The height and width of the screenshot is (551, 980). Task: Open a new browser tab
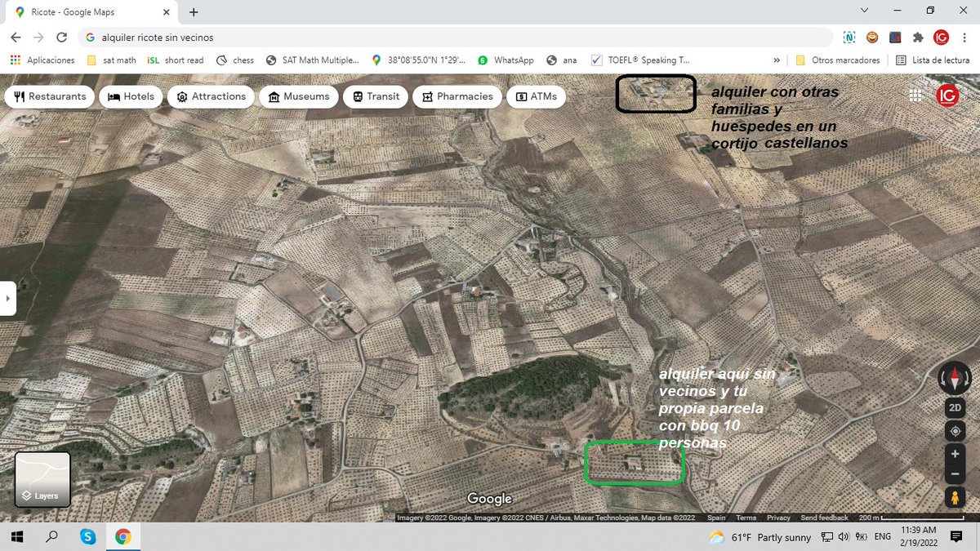coord(194,12)
